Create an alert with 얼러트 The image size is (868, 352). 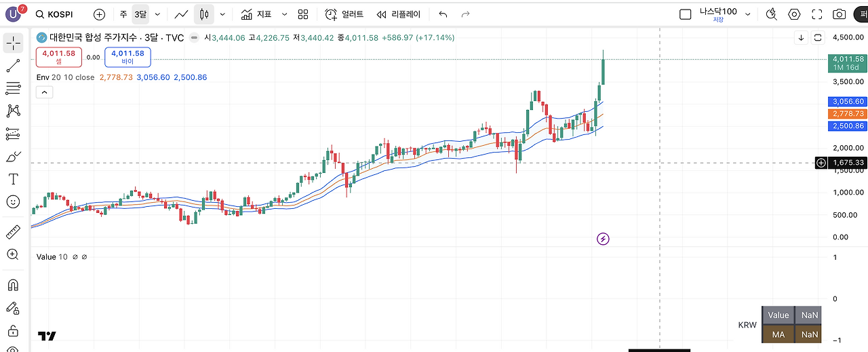[344, 14]
